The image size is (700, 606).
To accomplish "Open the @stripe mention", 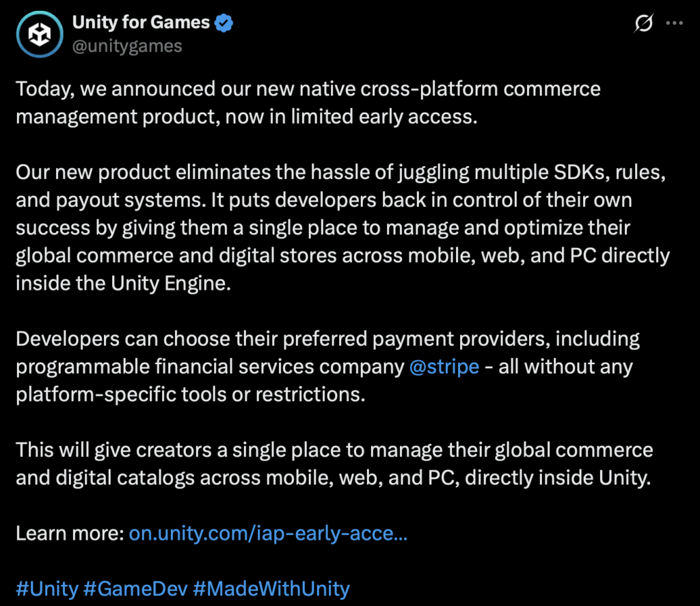I will [x=444, y=366].
